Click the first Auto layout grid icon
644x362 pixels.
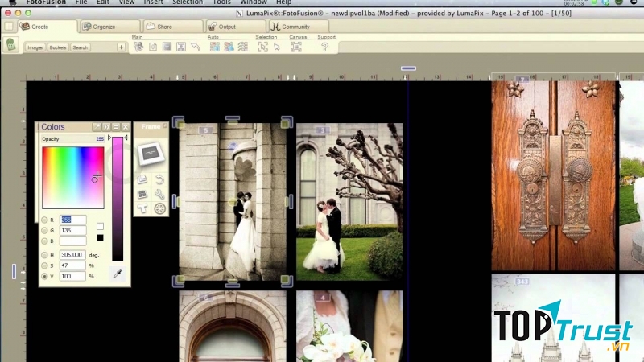point(214,47)
